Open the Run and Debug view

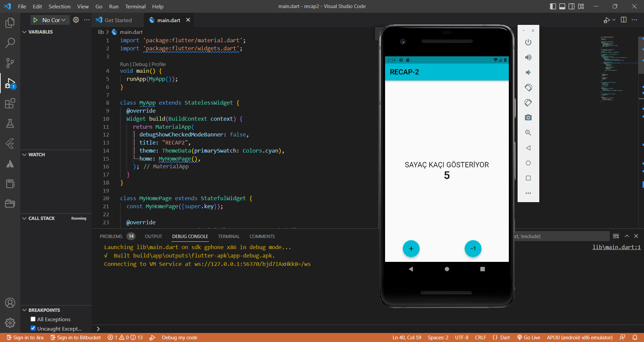point(10,83)
